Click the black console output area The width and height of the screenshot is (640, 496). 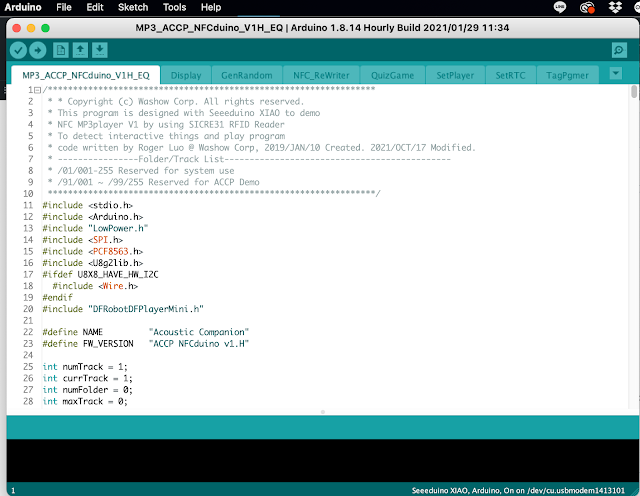[x=322, y=460]
